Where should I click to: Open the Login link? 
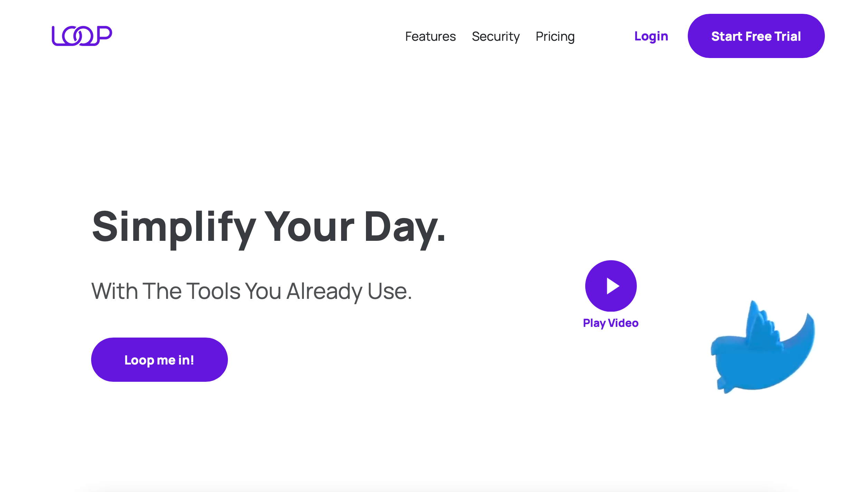(651, 36)
